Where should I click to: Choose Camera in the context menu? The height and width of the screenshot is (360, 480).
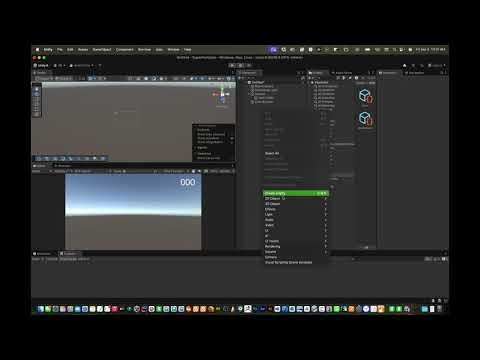pos(296,257)
